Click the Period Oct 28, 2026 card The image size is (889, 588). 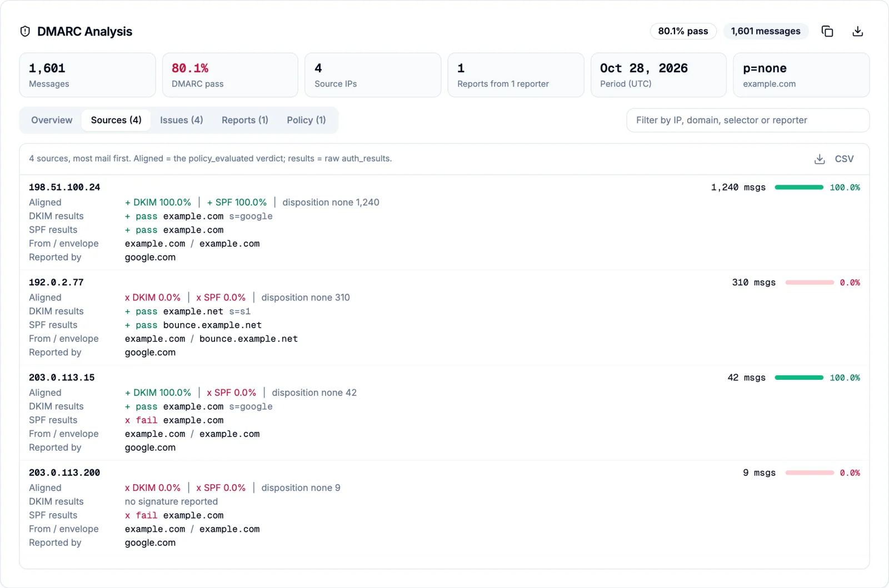tap(658, 75)
